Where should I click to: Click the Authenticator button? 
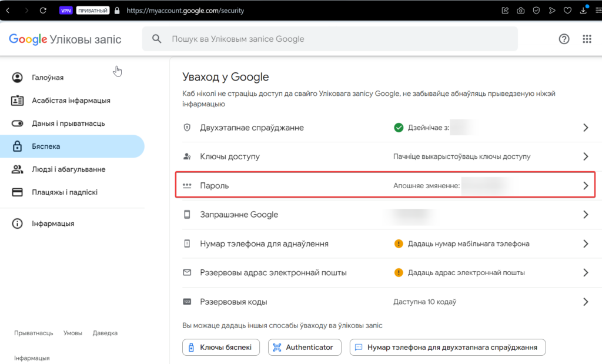[x=305, y=347]
